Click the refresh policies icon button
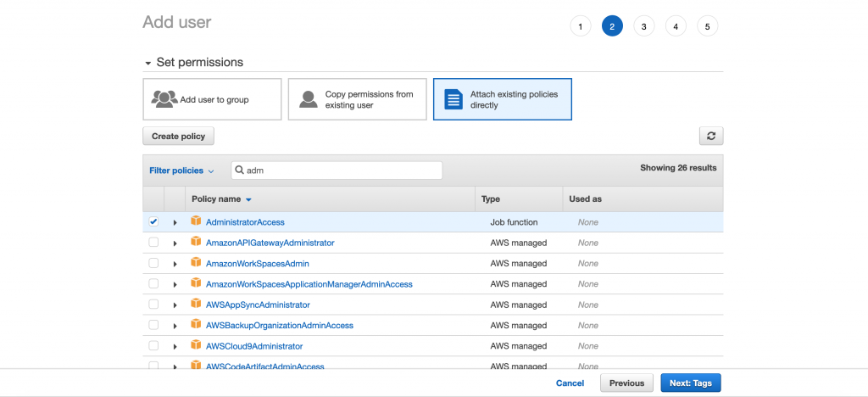 (711, 136)
